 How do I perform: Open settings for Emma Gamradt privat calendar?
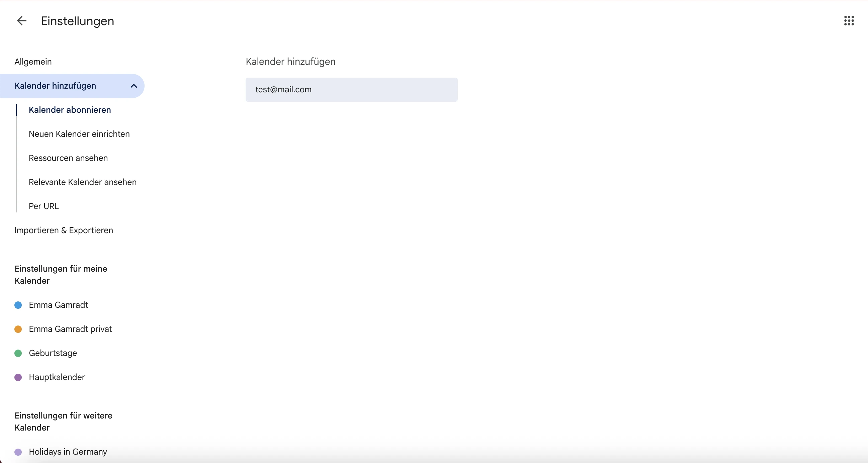[70, 329]
